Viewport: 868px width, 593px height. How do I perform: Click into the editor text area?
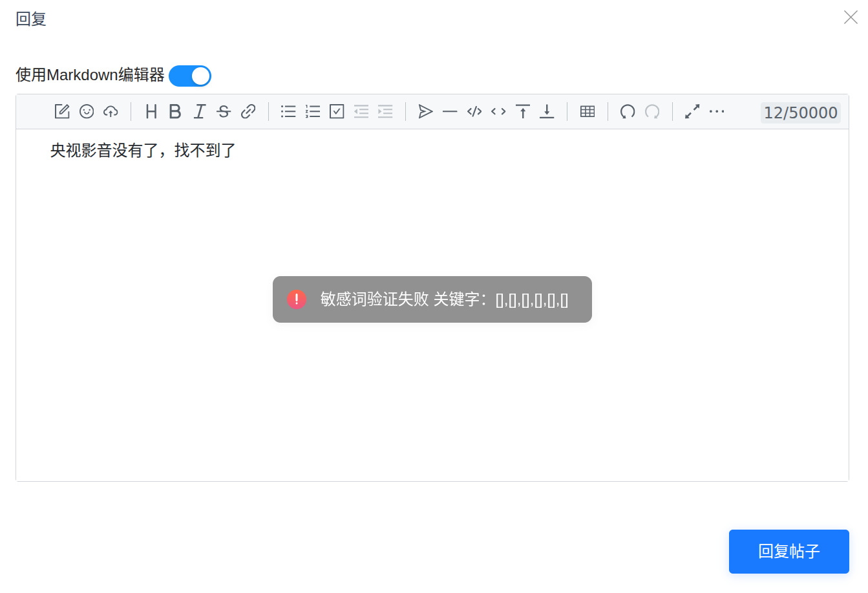coord(432,305)
